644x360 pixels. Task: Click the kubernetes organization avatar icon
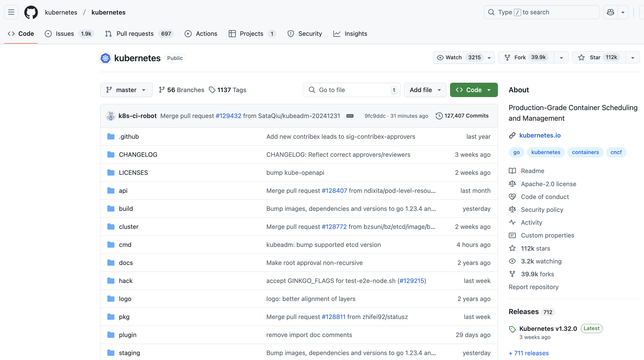coord(106,58)
